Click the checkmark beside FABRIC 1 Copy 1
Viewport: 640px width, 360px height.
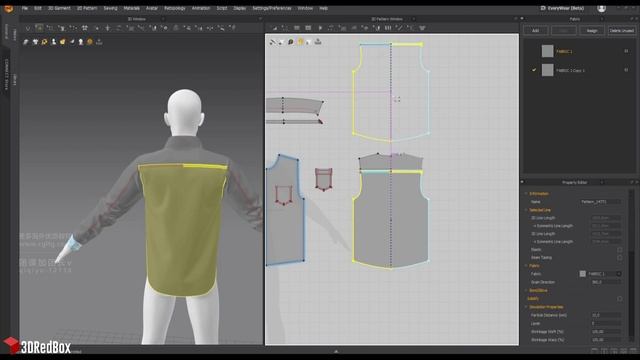pyautogui.click(x=533, y=70)
